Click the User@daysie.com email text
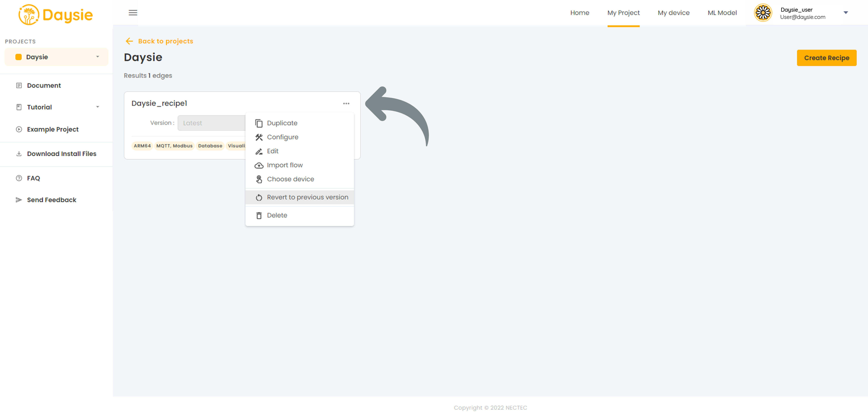868x420 pixels. 803,17
